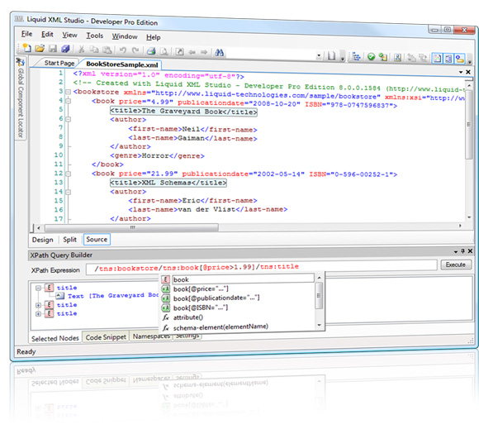The height and width of the screenshot is (448, 479).
Task: Collapse the bookstore element on line 3
Action: [x=69, y=92]
